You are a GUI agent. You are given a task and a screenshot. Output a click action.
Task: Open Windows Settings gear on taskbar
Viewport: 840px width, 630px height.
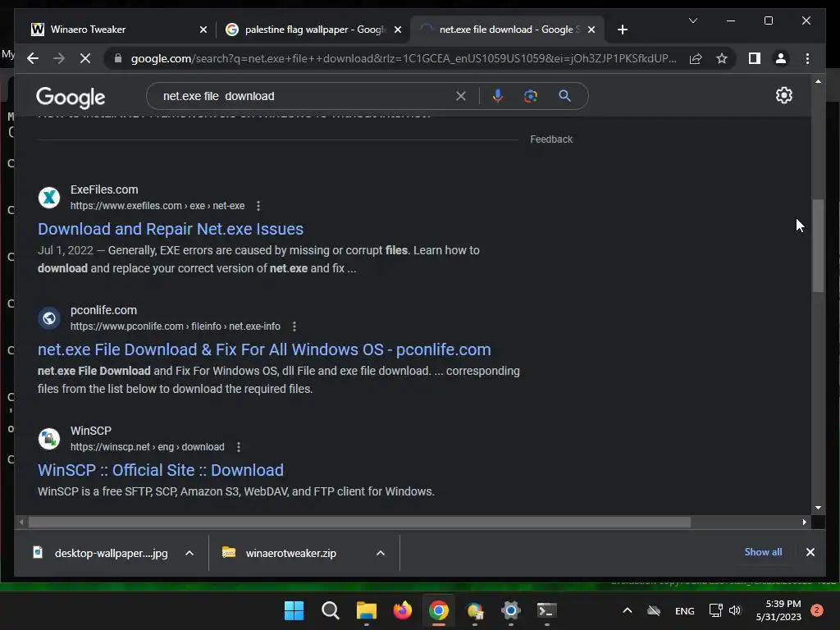click(x=510, y=610)
